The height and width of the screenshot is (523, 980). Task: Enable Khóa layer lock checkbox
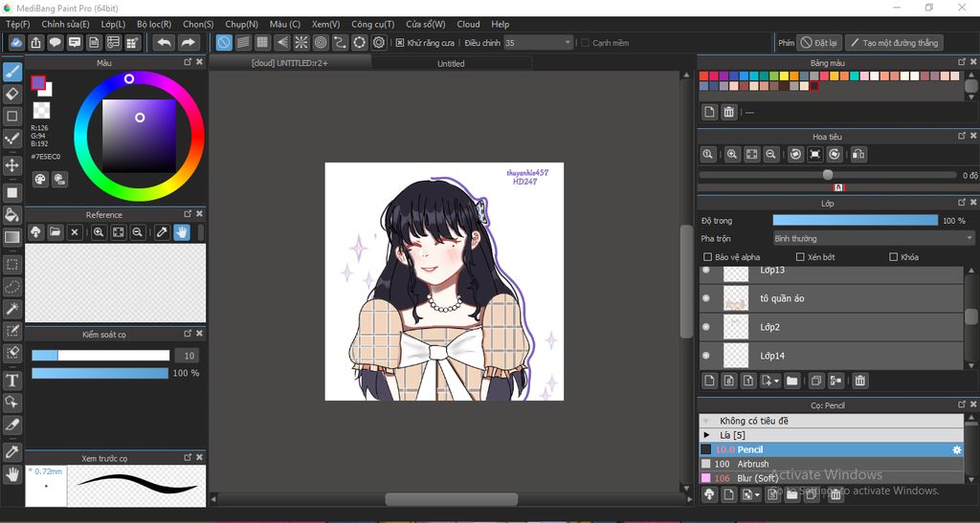893,256
